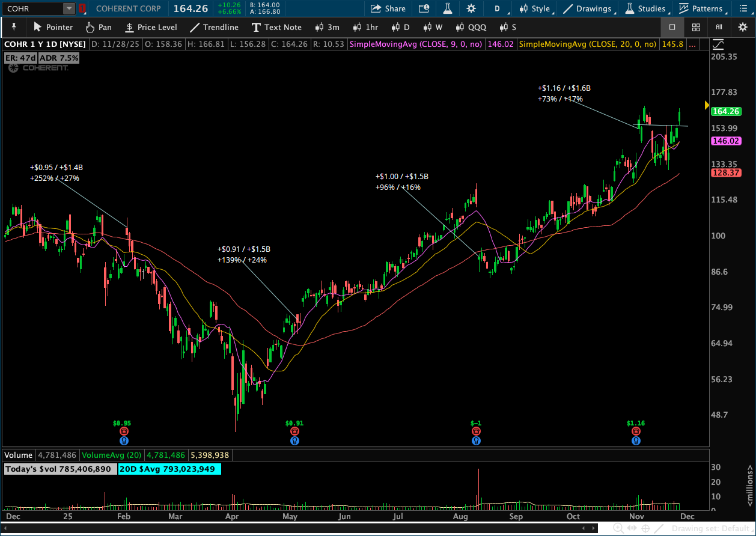This screenshot has height=536, width=756.
Task: Click the 128.37 moving average axis label
Action: [x=725, y=172]
